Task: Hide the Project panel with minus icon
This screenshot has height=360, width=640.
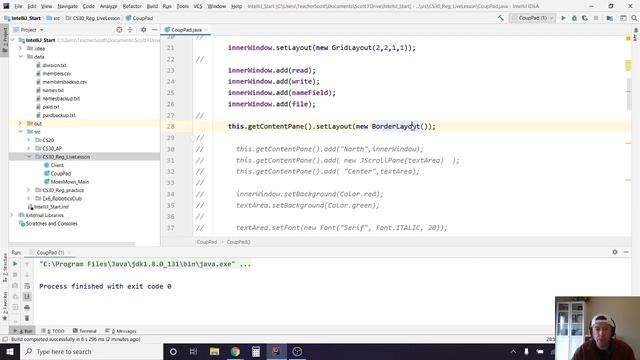Action: (x=154, y=30)
